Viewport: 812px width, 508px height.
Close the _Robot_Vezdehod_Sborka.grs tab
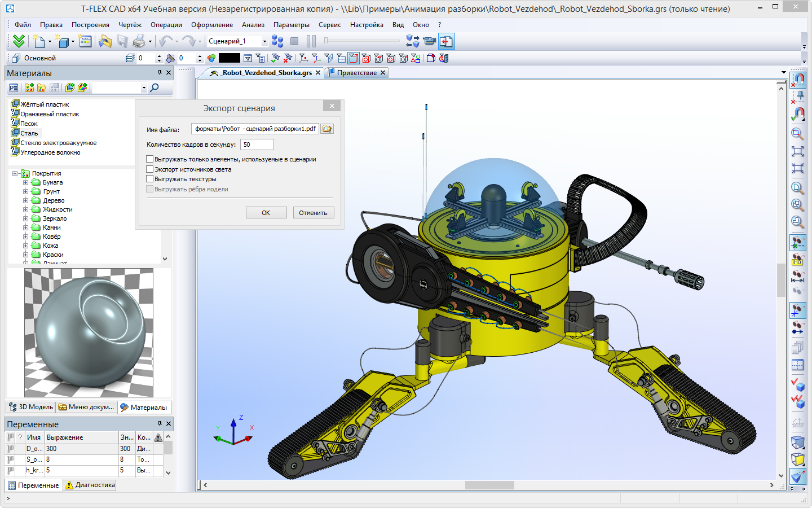point(318,73)
